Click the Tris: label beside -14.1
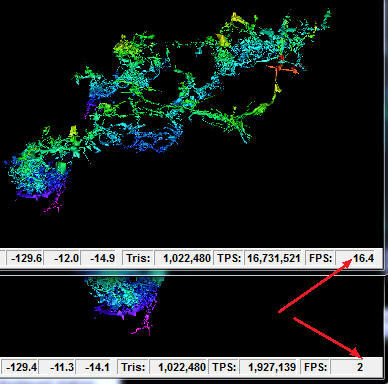 (x=133, y=367)
